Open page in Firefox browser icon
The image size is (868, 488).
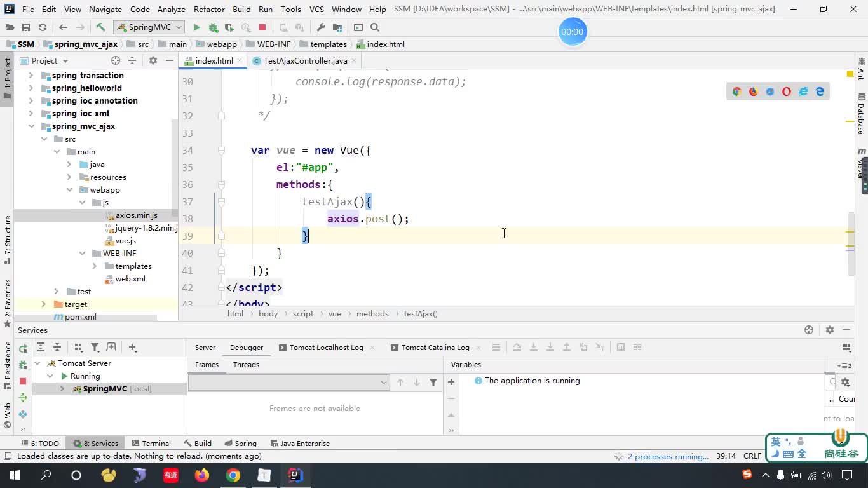pos(753,91)
